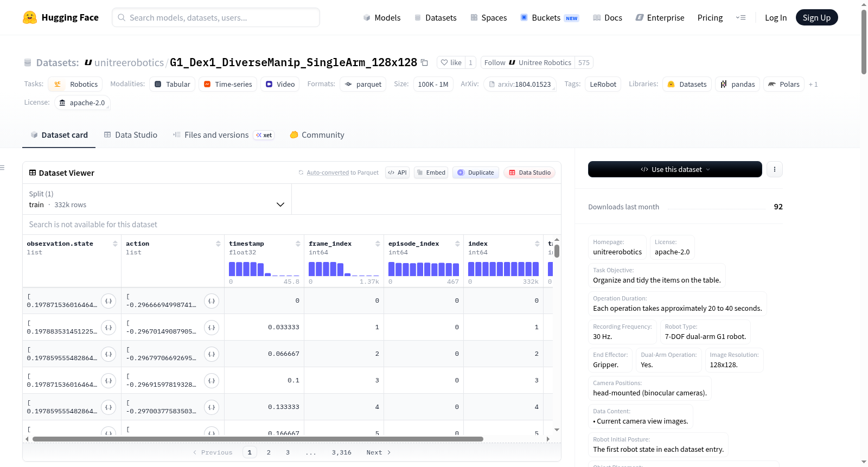Click the left sidebar menu toggle icon

tap(3, 168)
